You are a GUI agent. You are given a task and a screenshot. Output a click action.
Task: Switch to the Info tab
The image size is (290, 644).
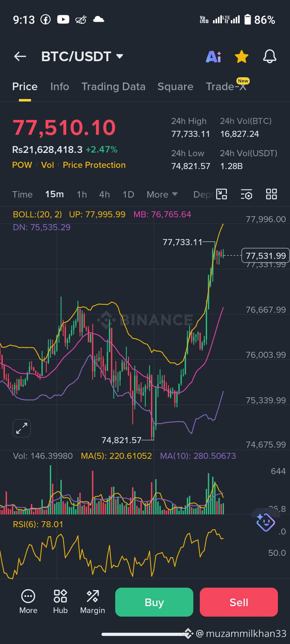click(x=60, y=87)
